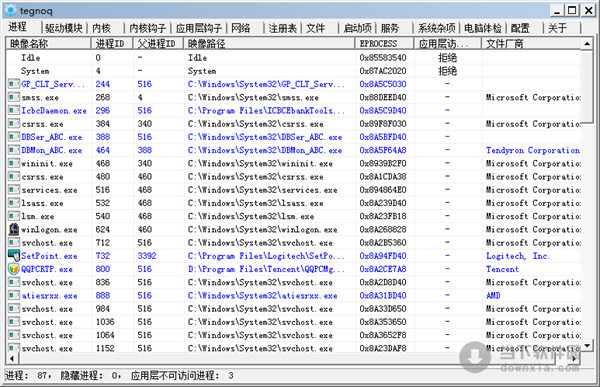Click the services.exe process icon
This screenshot has width=600, height=387.
(x=14, y=190)
